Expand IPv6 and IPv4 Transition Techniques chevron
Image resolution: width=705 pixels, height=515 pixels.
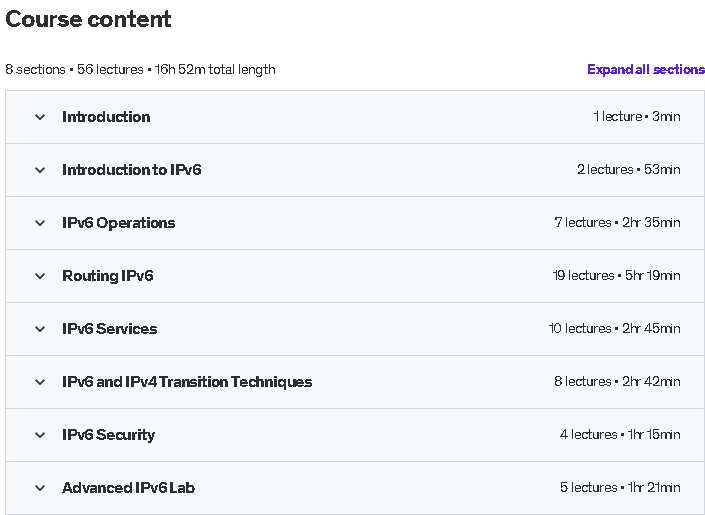40,382
